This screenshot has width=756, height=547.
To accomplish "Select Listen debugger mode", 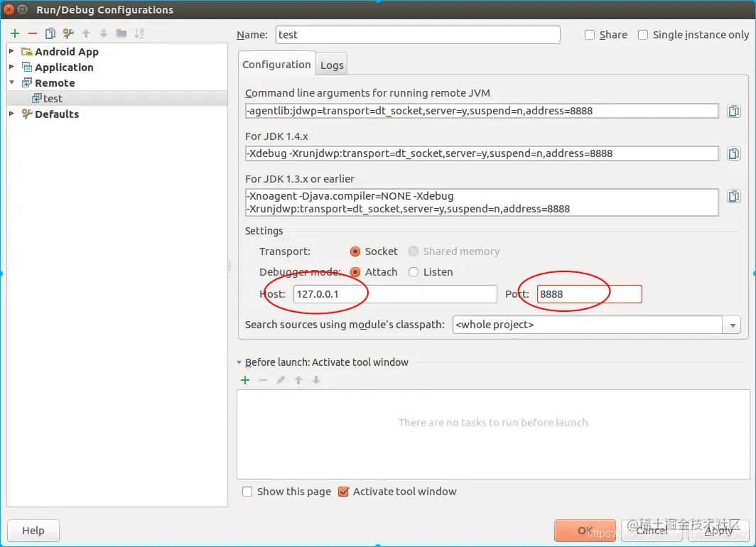I will (x=414, y=272).
